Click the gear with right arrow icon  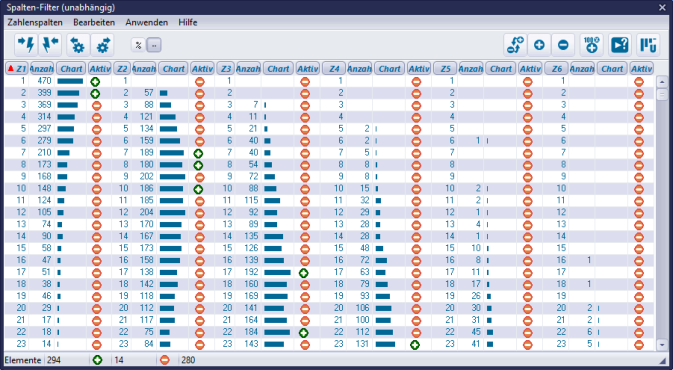102,45
